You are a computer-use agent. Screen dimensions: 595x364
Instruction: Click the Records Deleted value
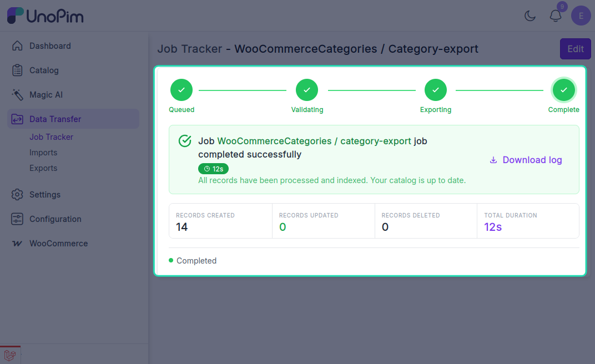[x=385, y=227]
